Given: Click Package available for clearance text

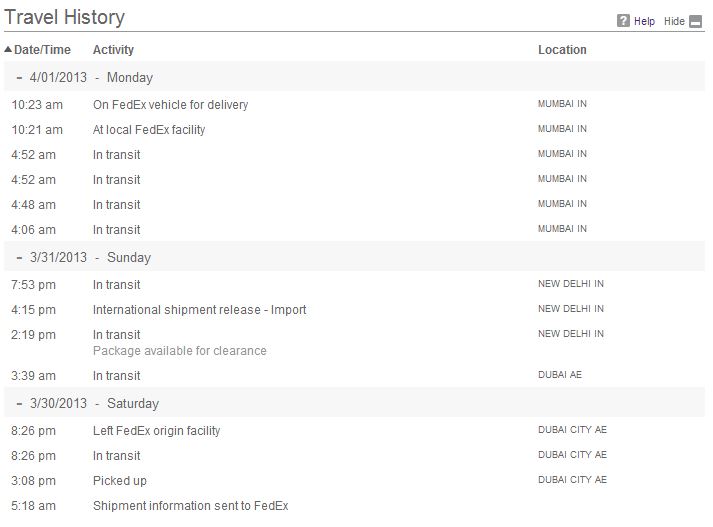Looking at the screenshot, I should tap(180, 351).
